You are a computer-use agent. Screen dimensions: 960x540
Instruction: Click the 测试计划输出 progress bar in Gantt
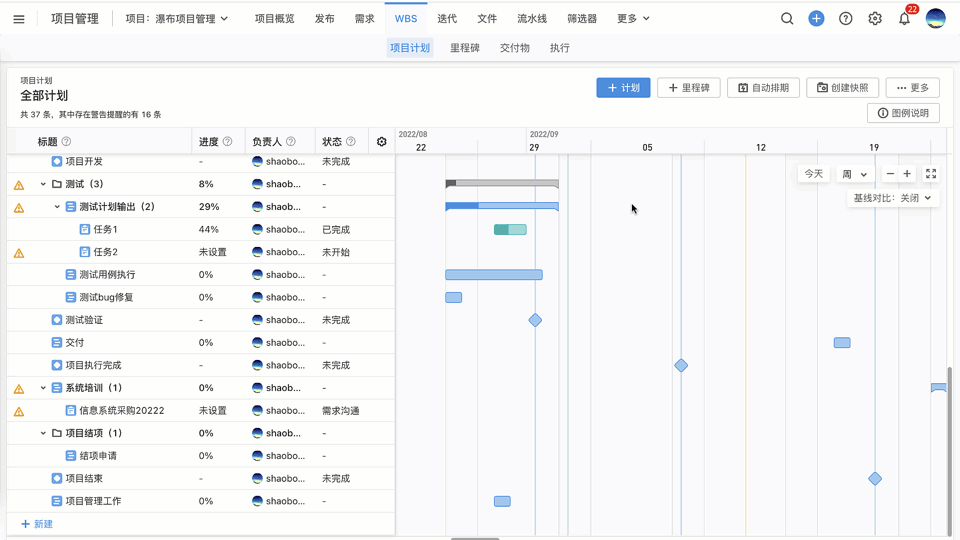[502, 206]
